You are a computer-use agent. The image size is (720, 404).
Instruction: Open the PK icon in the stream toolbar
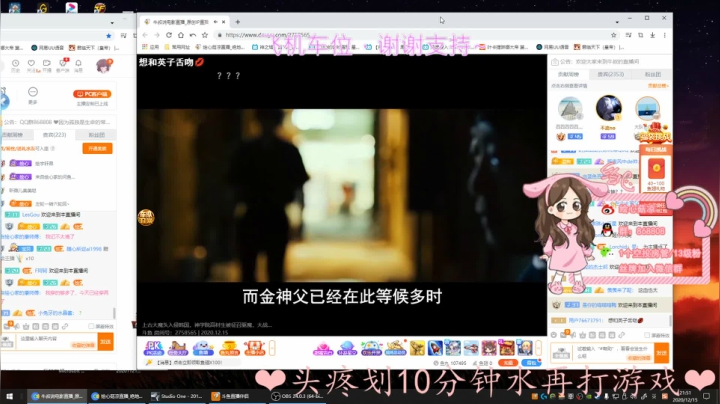pos(153,348)
